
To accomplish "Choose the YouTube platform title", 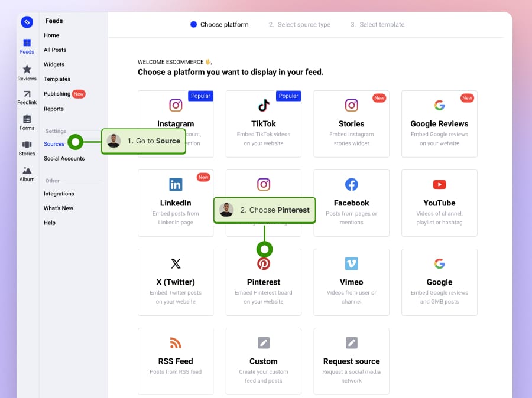I will (439, 203).
